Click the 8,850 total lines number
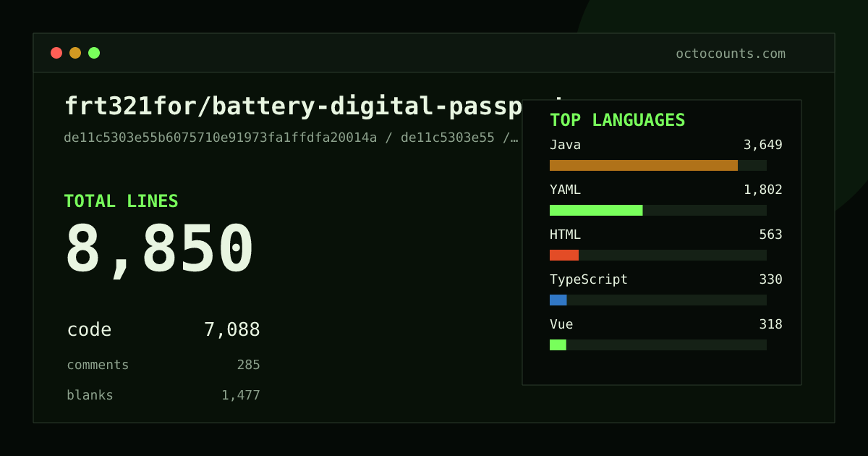Viewport: 868px width, 456px height. coord(159,250)
